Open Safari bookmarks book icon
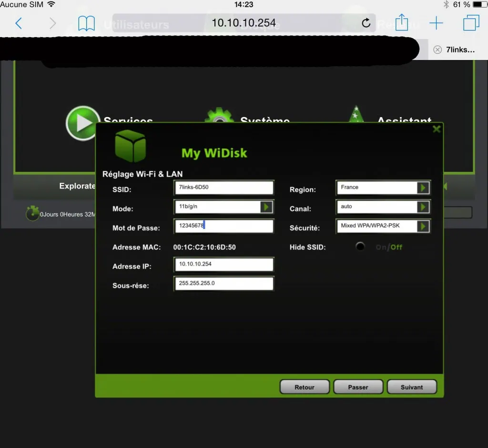The image size is (488, 448). click(x=86, y=23)
